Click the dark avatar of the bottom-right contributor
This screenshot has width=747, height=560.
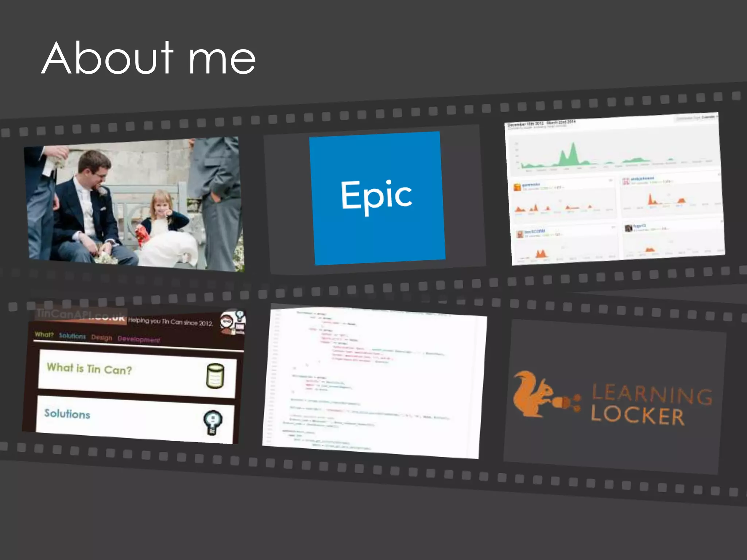(628, 228)
